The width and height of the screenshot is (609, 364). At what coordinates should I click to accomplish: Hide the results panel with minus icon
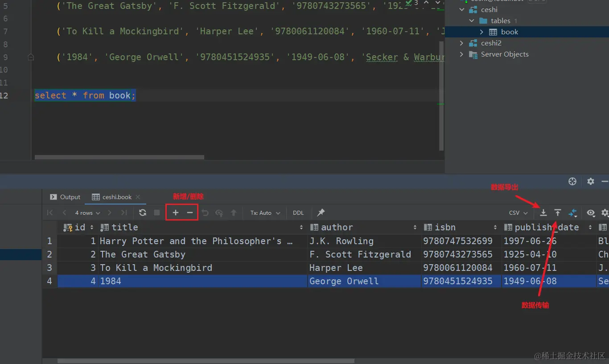(x=605, y=181)
